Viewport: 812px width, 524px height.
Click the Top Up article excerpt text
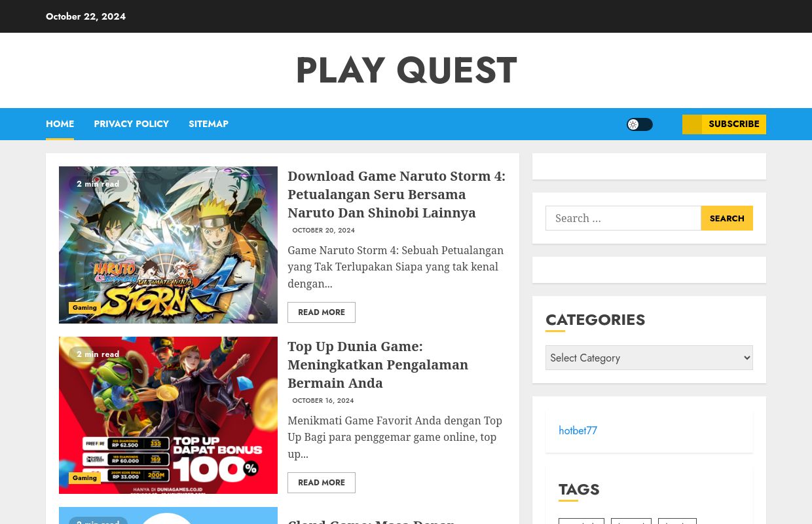click(x=395, y=437)
